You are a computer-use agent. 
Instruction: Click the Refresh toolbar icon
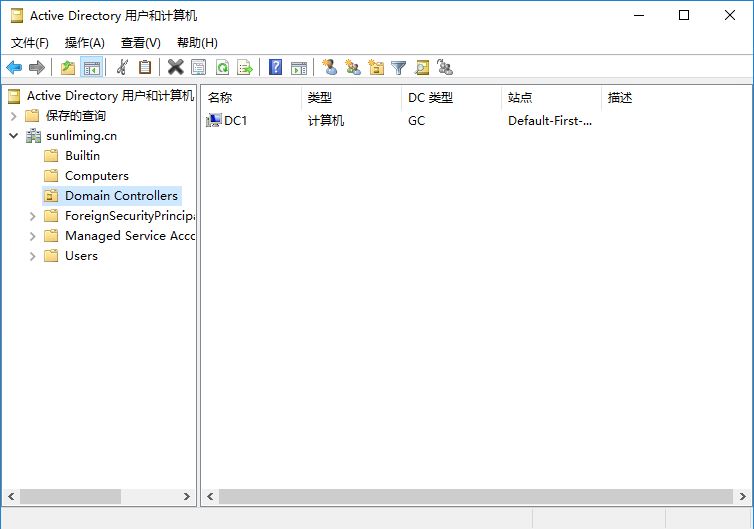pos(222,67)
